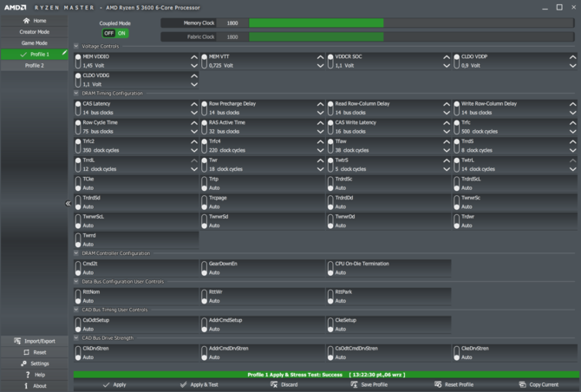Collapse CAD Bus Timing User Controls

(x=76, y=310)
